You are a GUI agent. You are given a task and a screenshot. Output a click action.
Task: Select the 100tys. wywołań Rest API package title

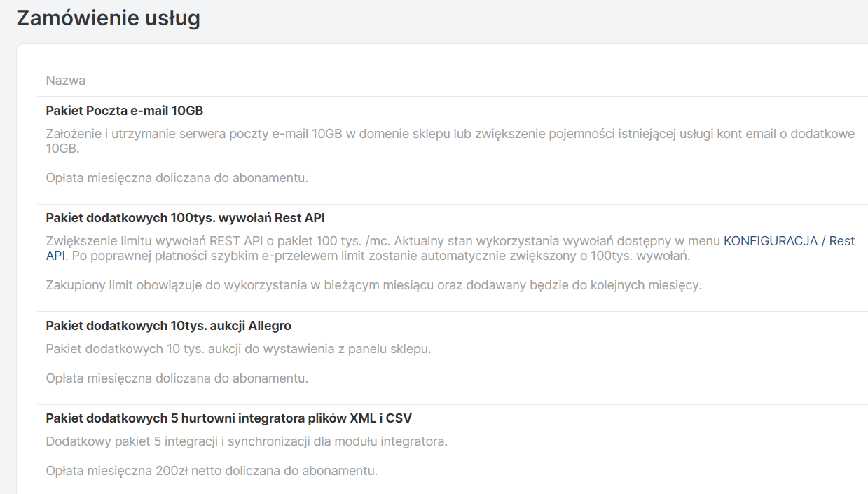click(x=185, y=218)
